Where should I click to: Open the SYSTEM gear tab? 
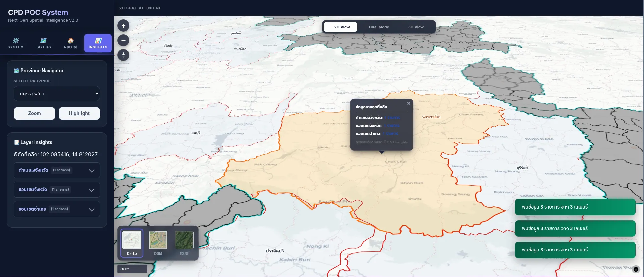[16, 43]
